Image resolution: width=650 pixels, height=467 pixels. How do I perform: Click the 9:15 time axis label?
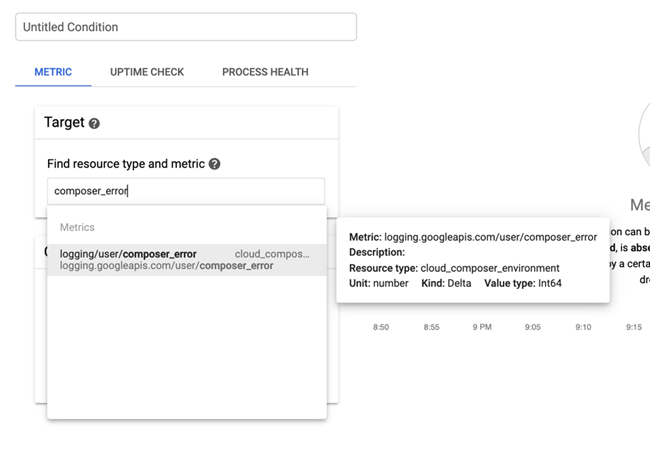pyautogui.click(x=634, y=327)
